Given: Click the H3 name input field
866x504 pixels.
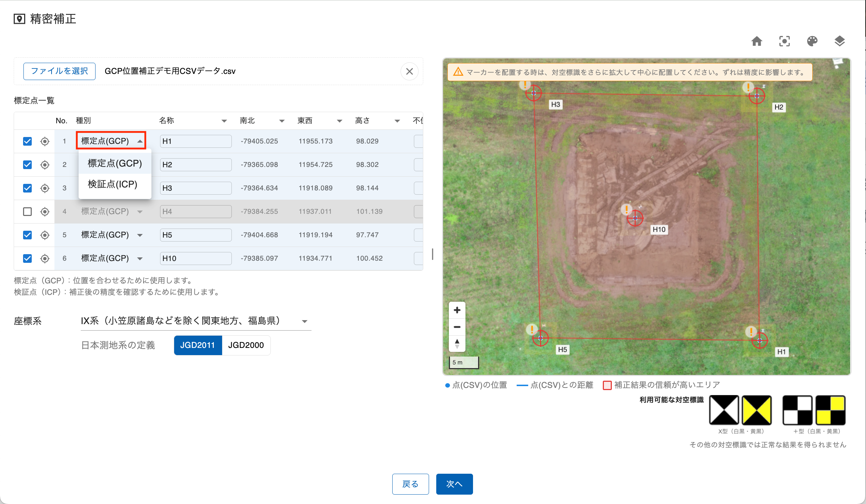Looking at the screenshot, I should pyautogui.click(x=195, y=188).
